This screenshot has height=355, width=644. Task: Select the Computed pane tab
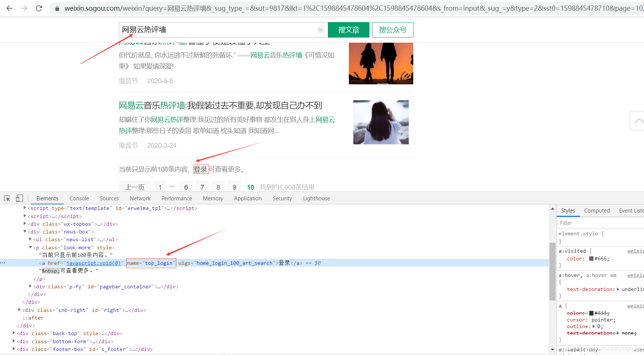click(x=597, y=211)
